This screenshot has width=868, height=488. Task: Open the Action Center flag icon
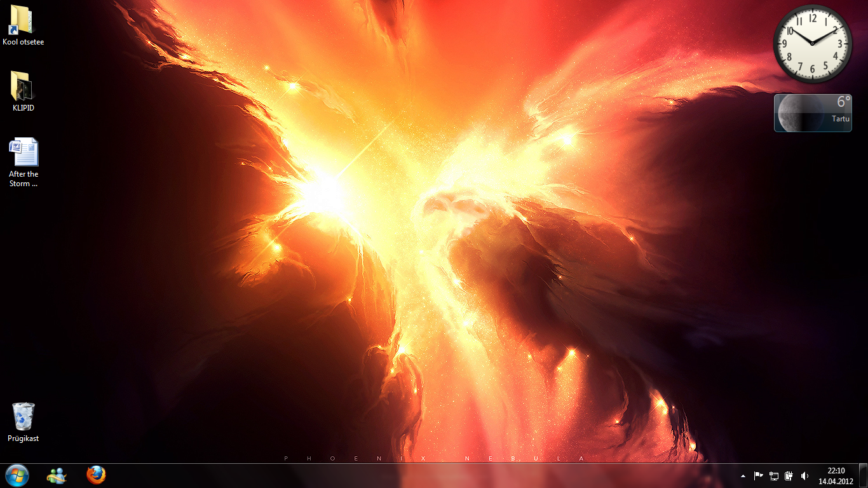[x=758, y=476]
